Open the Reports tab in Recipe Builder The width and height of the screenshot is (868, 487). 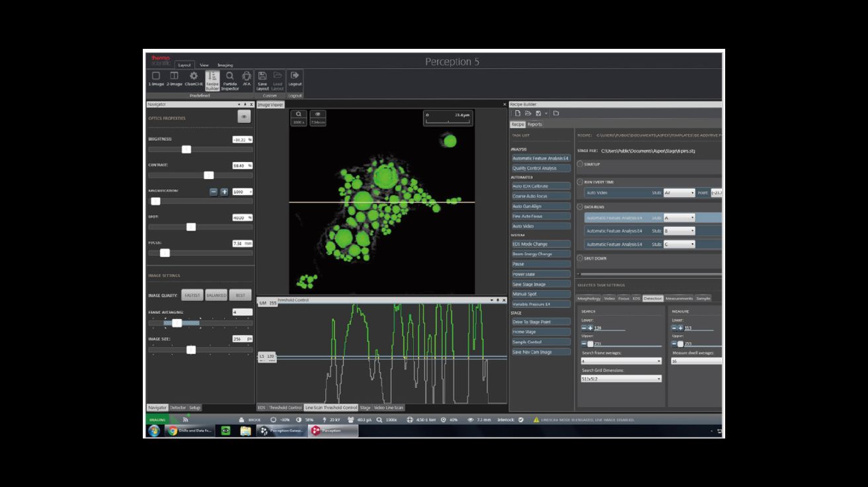click(535, 124)
